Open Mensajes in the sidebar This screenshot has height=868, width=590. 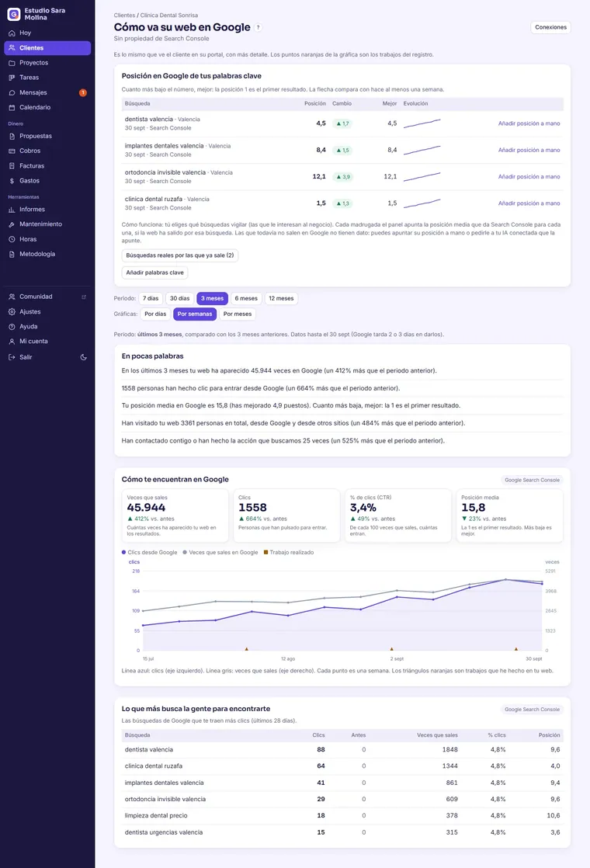click(x=47, y=93)
